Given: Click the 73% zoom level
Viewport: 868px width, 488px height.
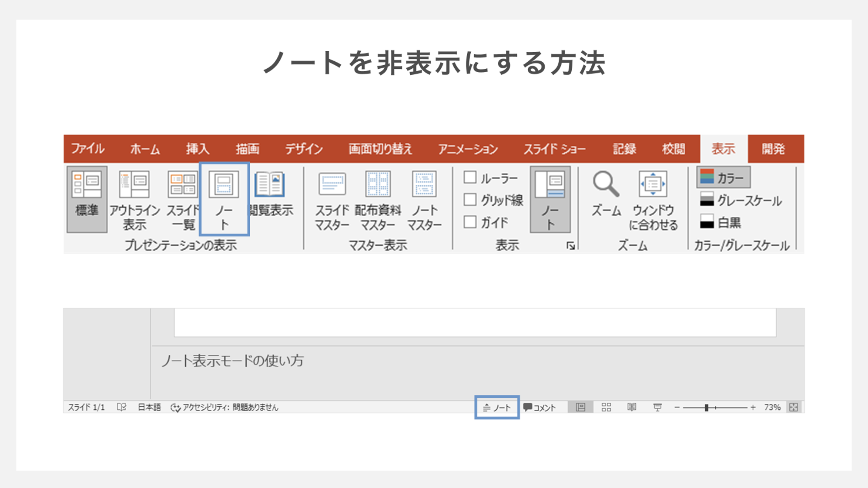Looking at the screenshot, I should pyautogui.click(x=772, y=407).
